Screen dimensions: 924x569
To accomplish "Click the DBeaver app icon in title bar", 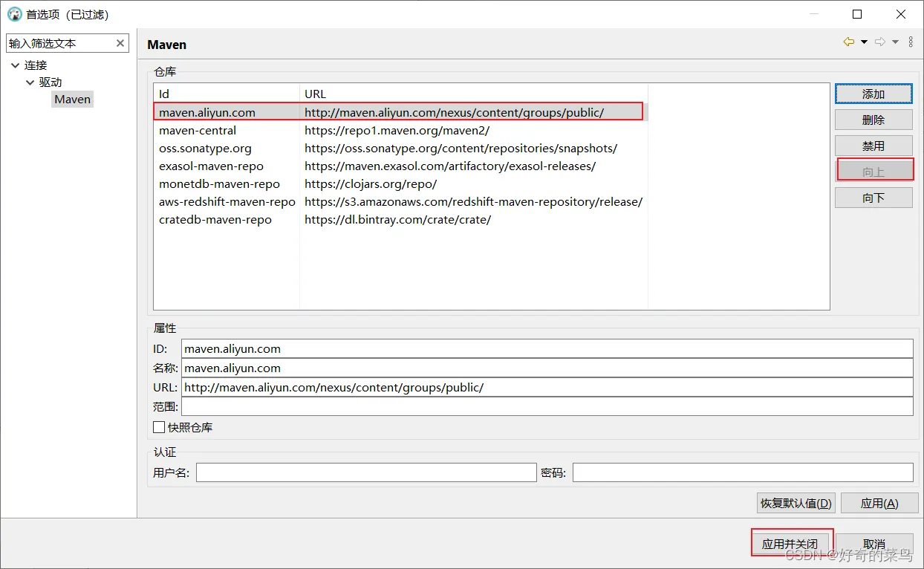I will [x=14, y=14].
